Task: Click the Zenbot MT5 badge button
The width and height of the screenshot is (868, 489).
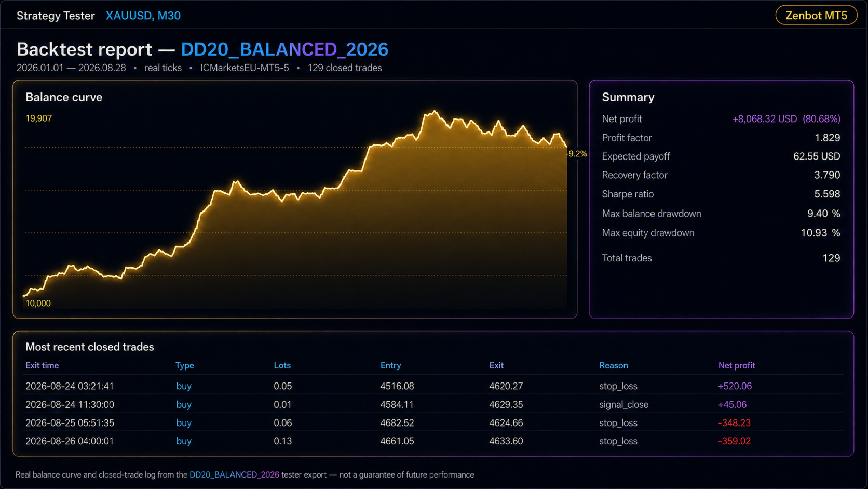Action: click(x=816, y=16)
